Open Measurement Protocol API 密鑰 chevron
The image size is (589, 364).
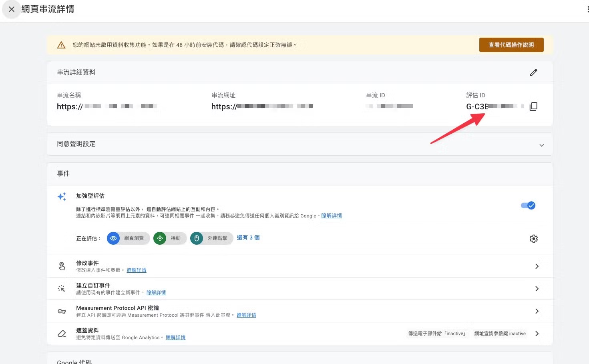pos(537,311)
